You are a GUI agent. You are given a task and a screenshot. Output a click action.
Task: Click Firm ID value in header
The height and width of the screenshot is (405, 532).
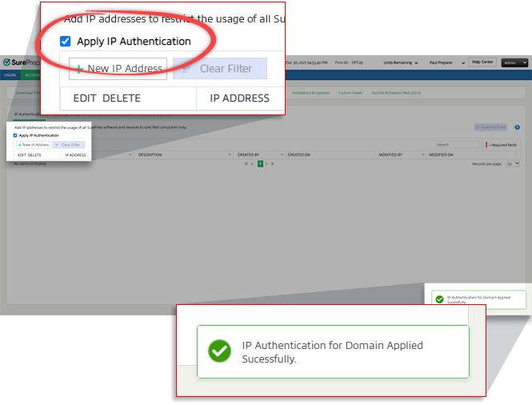[x=357, y=62]
